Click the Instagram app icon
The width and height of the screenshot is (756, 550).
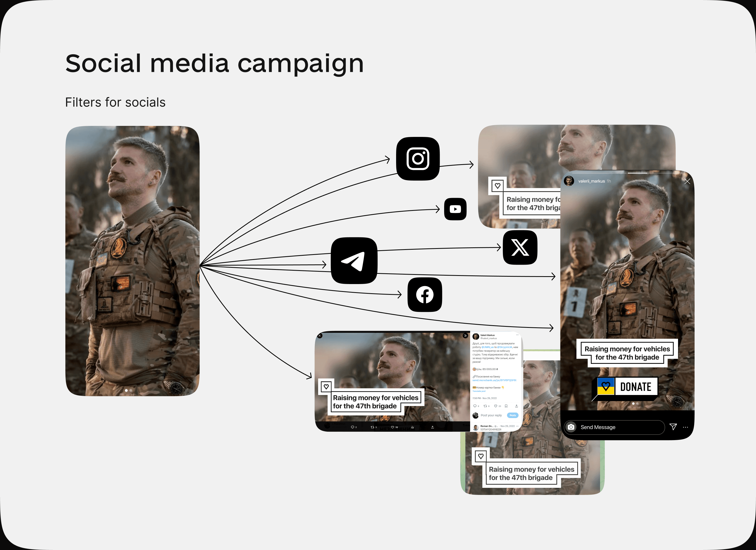[x=418, y=159]
